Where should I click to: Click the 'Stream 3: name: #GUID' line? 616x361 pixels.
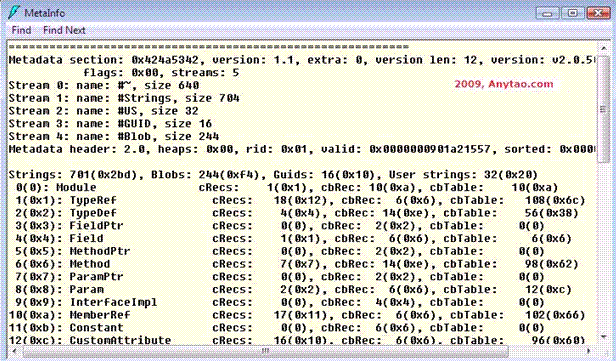110,123
